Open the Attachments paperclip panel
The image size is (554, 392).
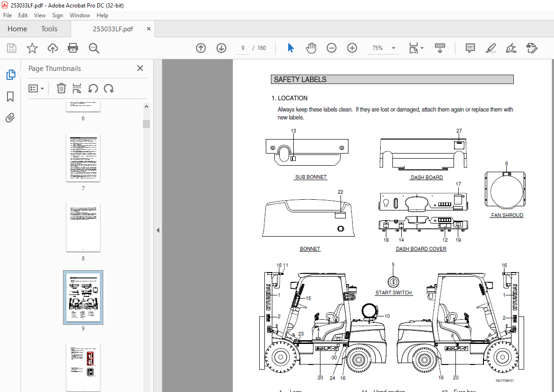coord(11,118)
